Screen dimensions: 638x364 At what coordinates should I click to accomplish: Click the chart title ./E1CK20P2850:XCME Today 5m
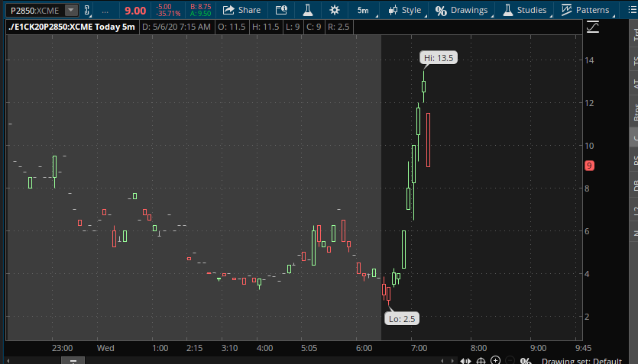(x=72, y=27)
